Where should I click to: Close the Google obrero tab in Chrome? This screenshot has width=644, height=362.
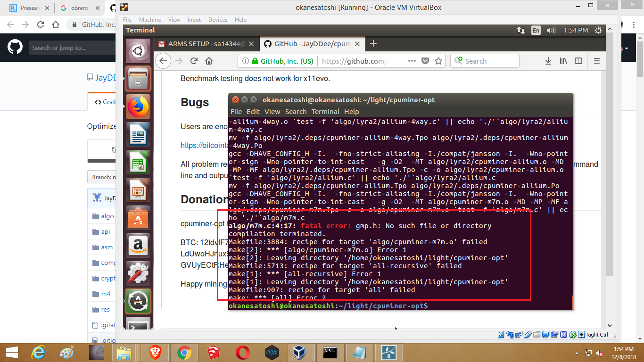[97, 8]
